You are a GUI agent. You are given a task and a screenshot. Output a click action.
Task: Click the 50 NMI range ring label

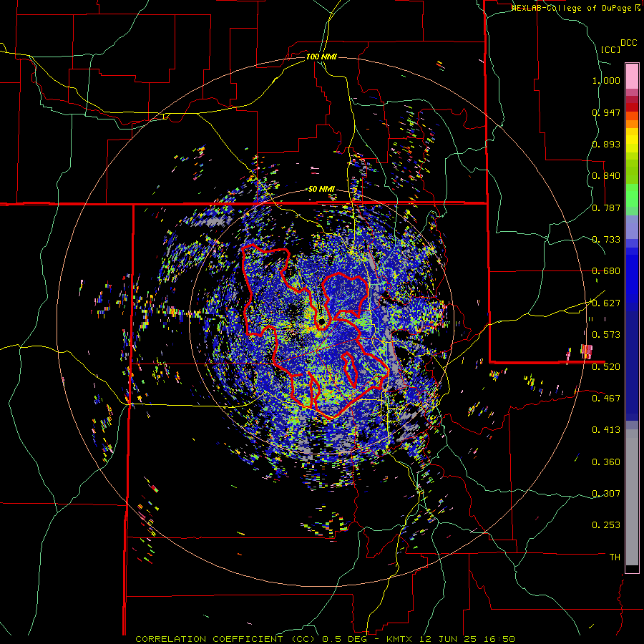point(321,189)
